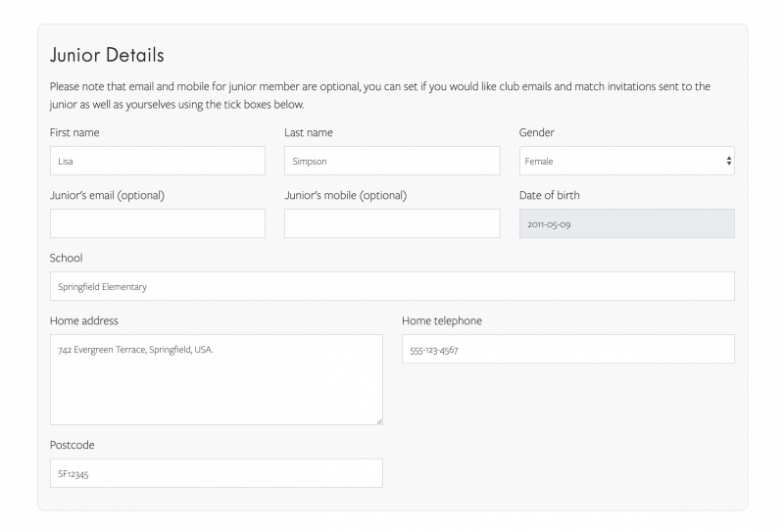The width and height of the screenshot is (784, 532).
Task: Click the up-down arrows in the Gender select
Action: click(x=728, y=161)
